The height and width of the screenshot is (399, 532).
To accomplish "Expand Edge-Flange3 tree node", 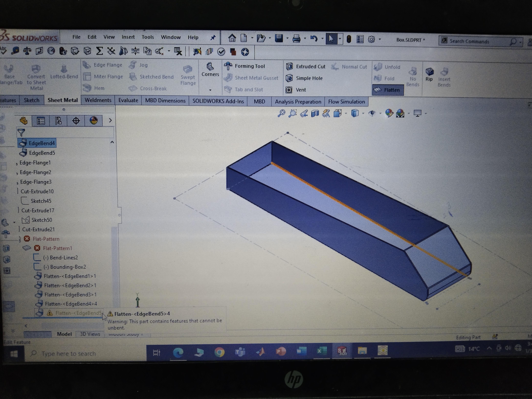I will point(17,183).
